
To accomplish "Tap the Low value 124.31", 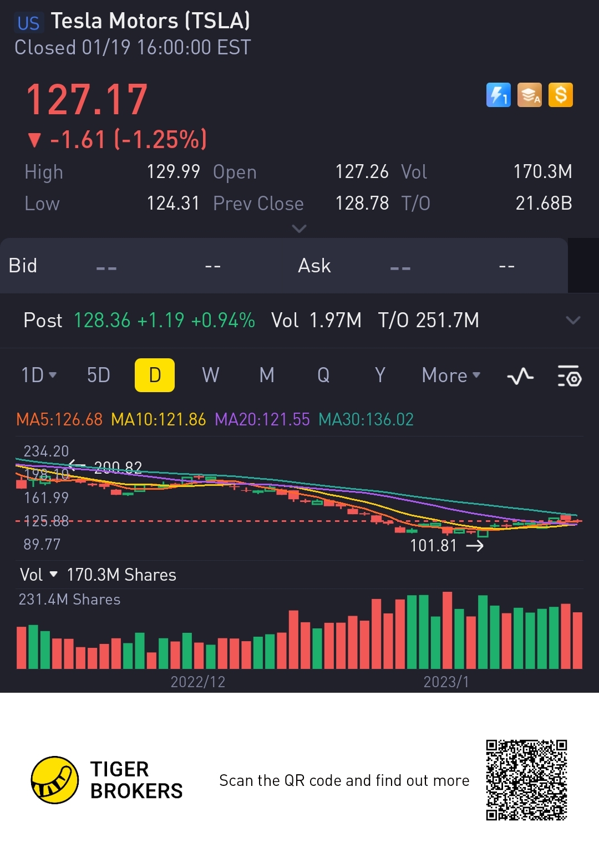I will pos(173,204).
